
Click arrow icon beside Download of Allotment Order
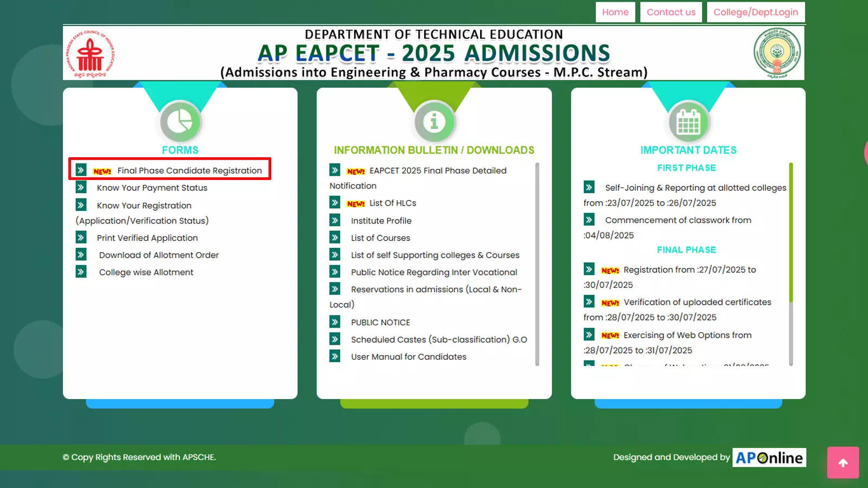tap(81, 255)
